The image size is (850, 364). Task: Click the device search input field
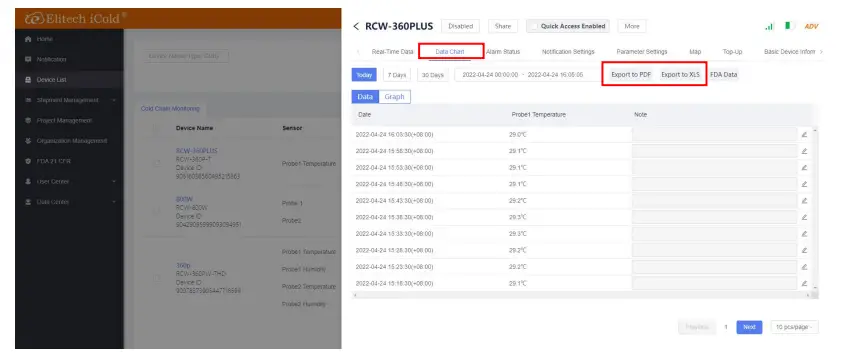click(186, 56)
